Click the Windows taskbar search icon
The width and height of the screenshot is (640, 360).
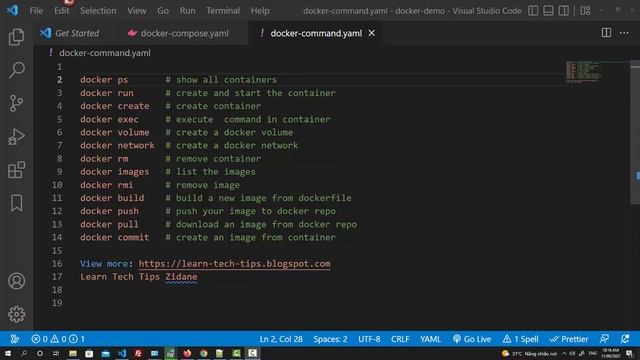click(x=24, y=353)
